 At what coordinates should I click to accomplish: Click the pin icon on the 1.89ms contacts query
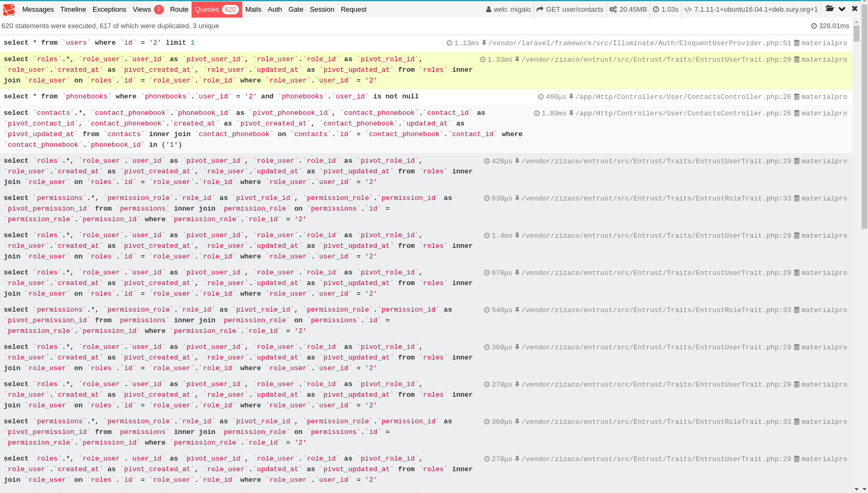571,113
